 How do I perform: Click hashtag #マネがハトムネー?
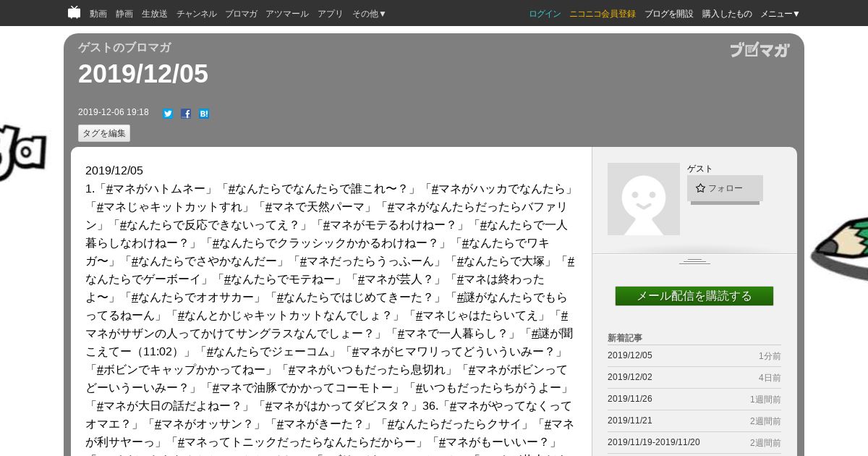tap(156, 189)
